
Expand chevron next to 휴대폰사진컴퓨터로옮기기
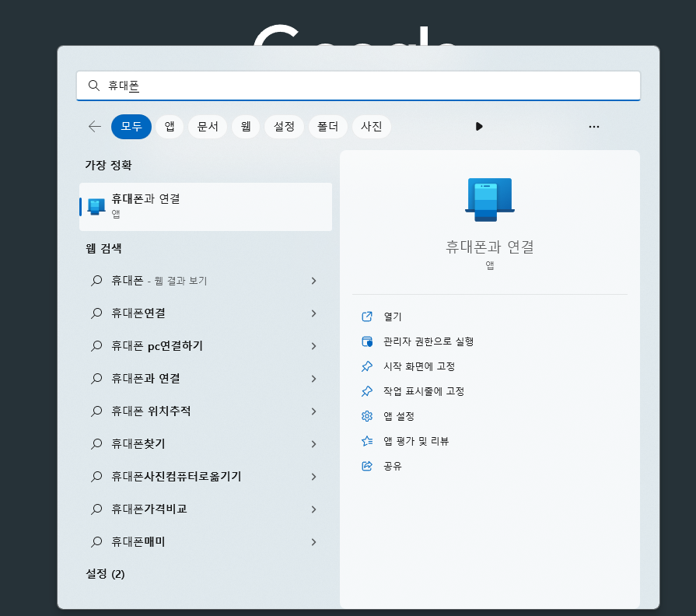click(314, 476)
